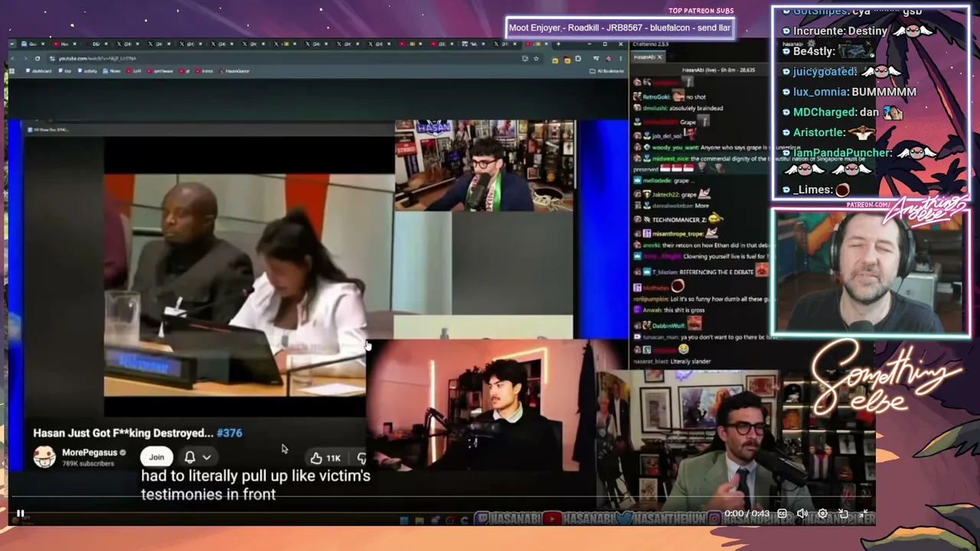
Task: Mute the player's volume speaker icon
Action: 802,514
